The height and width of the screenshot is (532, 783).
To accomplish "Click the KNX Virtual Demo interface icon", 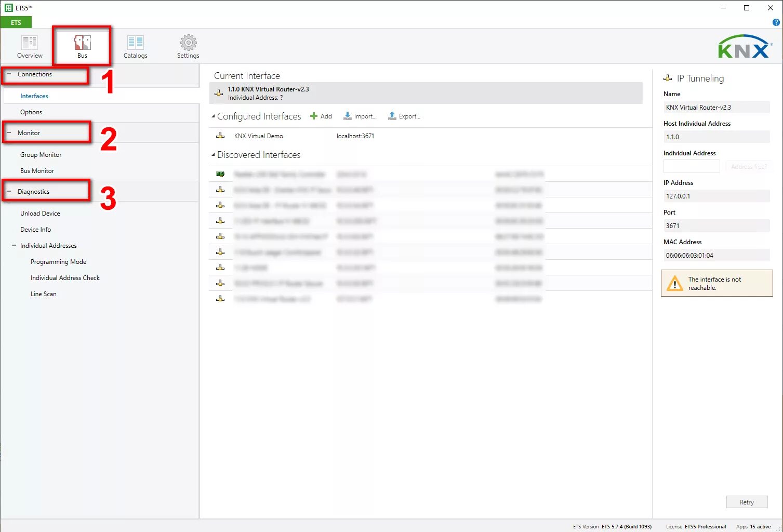I will pyautogui.click(x=220, y=136).
